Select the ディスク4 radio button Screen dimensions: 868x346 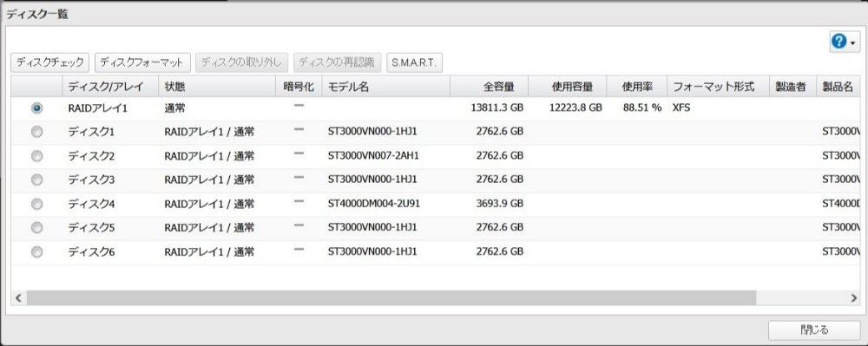pos(36,204)
